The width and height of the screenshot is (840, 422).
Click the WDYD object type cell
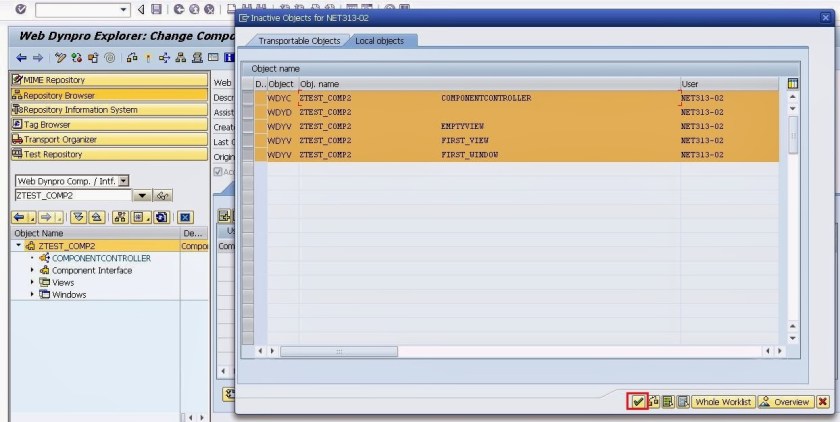click(279, 112)
